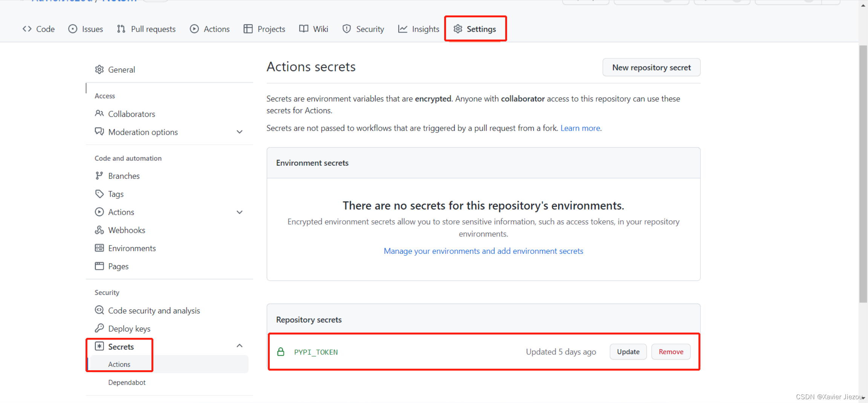Screen dimensions: 868x403
Task: Click the sidebar Actions play icon
Action: coord(99,212)
